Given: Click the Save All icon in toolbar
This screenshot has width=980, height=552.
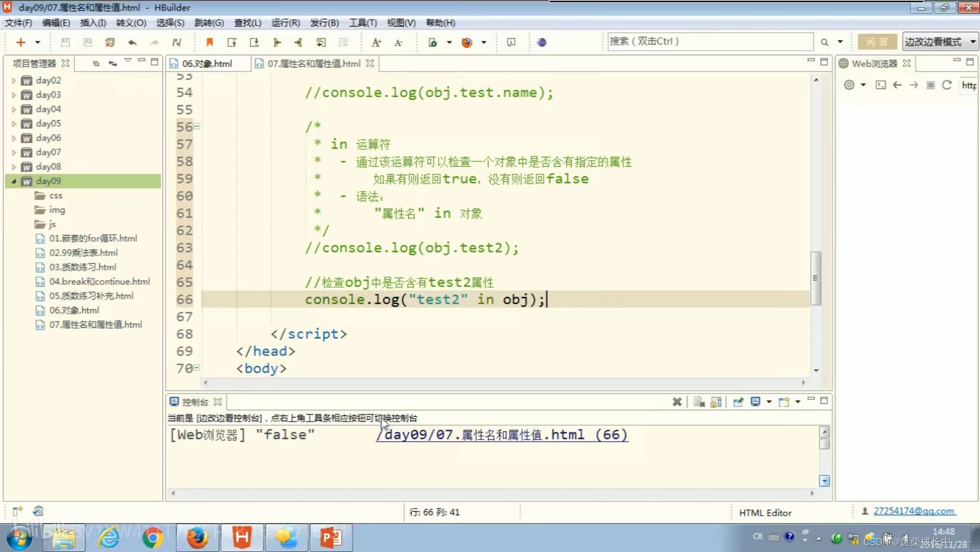Looking at the screenshot, I should pos(87,42).
